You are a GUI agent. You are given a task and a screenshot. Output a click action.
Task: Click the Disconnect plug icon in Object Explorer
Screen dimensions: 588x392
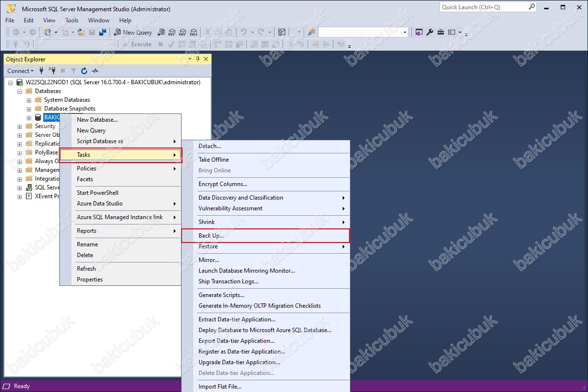pyautogui.click(x=52, y=71)
